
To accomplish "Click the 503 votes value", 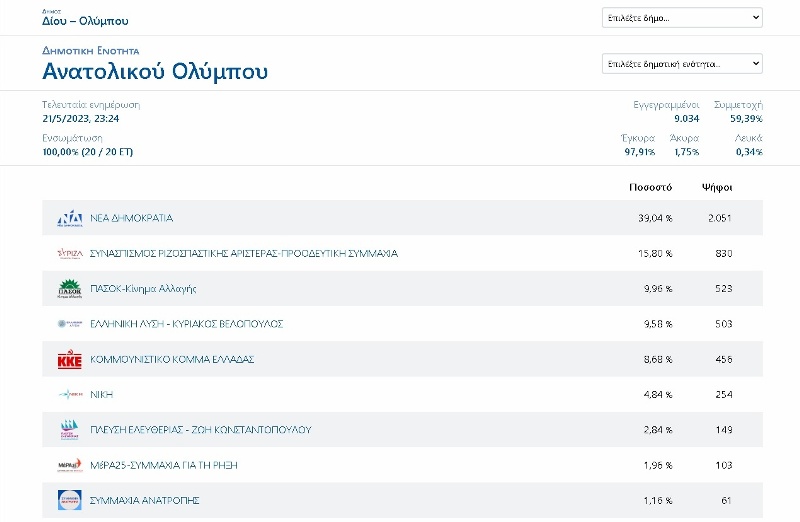I will [x=723, y=324].
